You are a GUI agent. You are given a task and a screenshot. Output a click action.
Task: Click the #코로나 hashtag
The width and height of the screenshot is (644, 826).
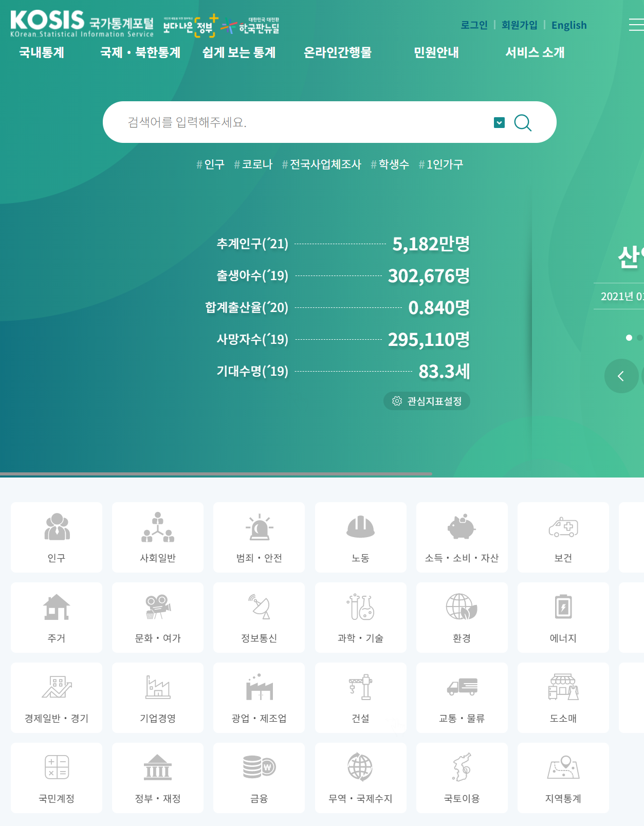click(x=253, y=164)
